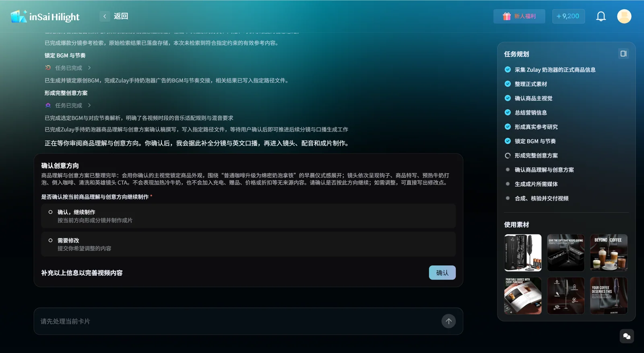Open the 新人福利 gift button
The image size is (644, 353).
coord(519,16)
